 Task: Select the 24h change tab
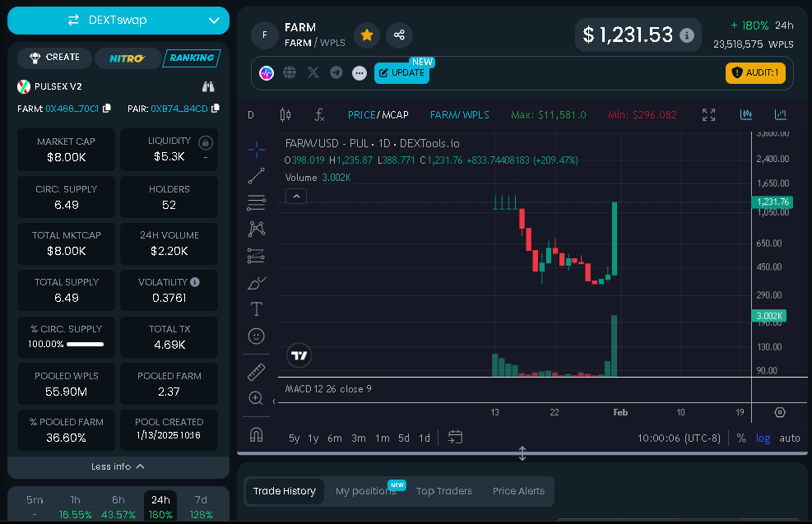(x=160, y=507)
